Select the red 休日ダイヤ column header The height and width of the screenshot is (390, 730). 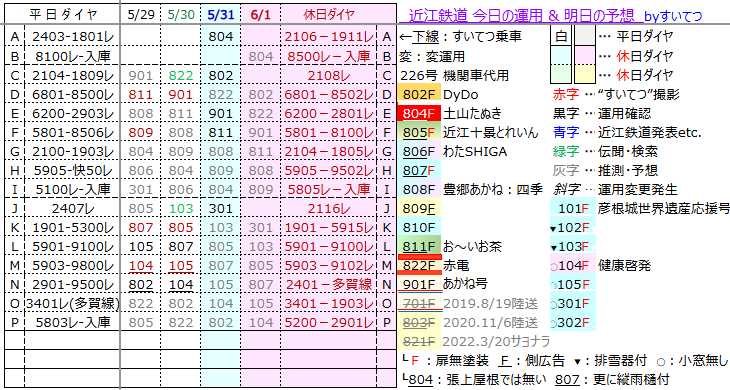[x=329, y=14]
